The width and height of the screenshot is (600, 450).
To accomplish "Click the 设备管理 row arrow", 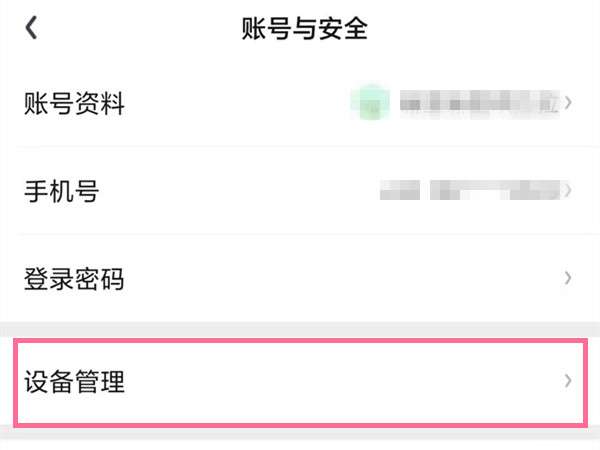I will click(x=568, y=380).
